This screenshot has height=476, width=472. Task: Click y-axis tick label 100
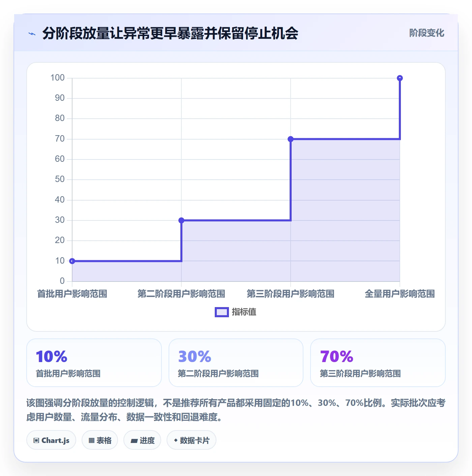click(57, 78)
